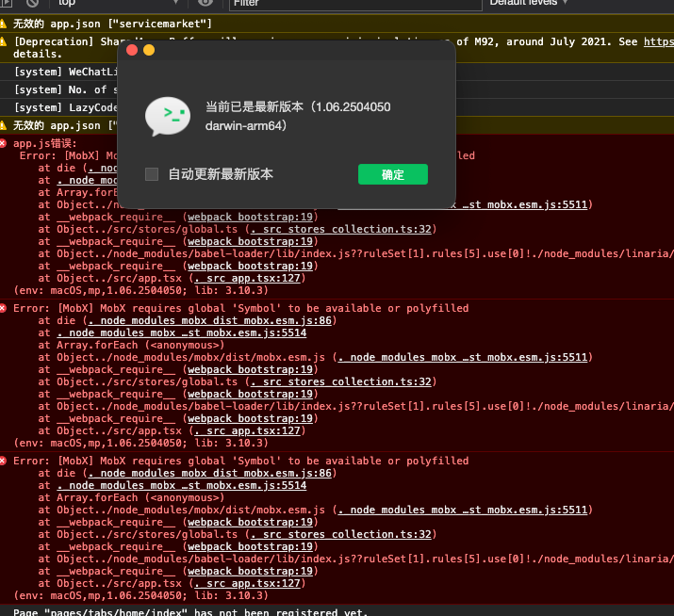The width and height of the screenshot is (674, 616).
Task: Click the 确定 button in the update dialog
Action: point(393,174)
